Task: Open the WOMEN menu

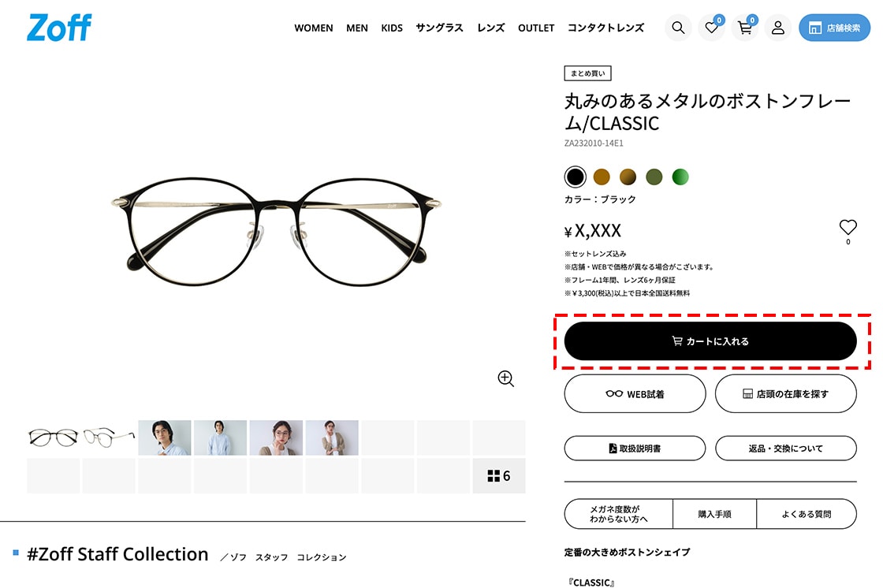Action: click(314, 28)
